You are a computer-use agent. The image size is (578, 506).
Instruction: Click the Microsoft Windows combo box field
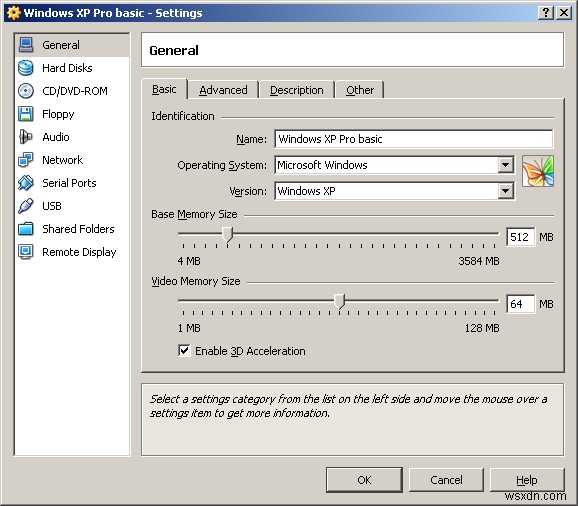pyautogui.click(x=394, y=165)
